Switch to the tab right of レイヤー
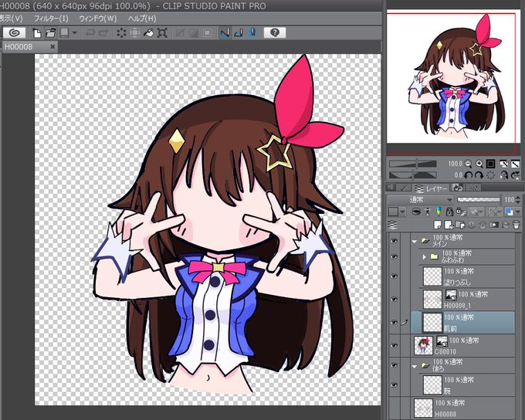The height and width of the screenshot is (420, 525). coord(457,188)
